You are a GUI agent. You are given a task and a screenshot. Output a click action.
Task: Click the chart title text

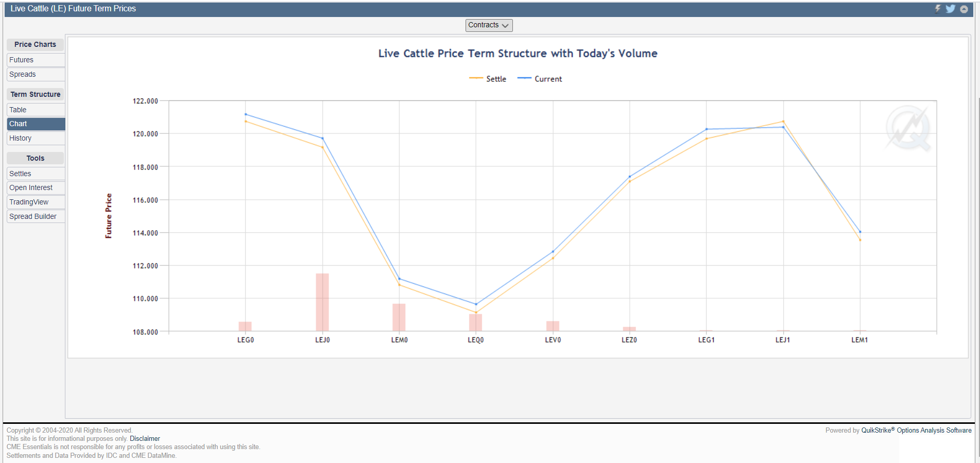point(518,54)
